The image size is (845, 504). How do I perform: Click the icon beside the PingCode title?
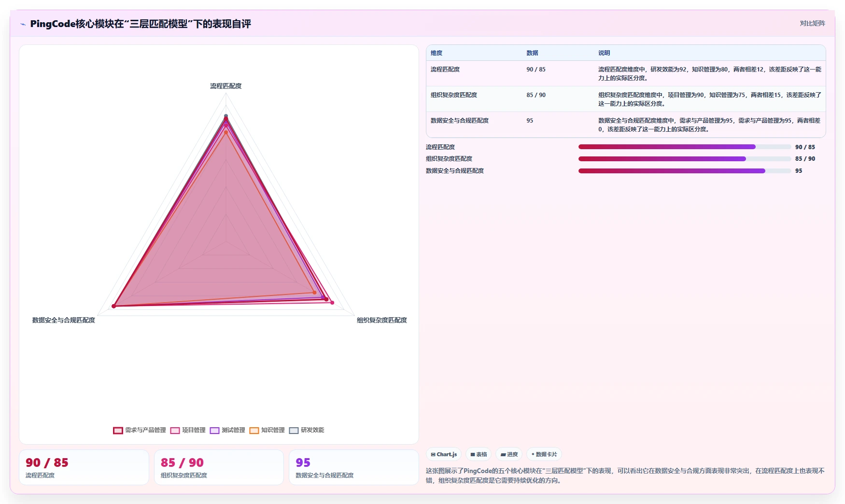23,24
